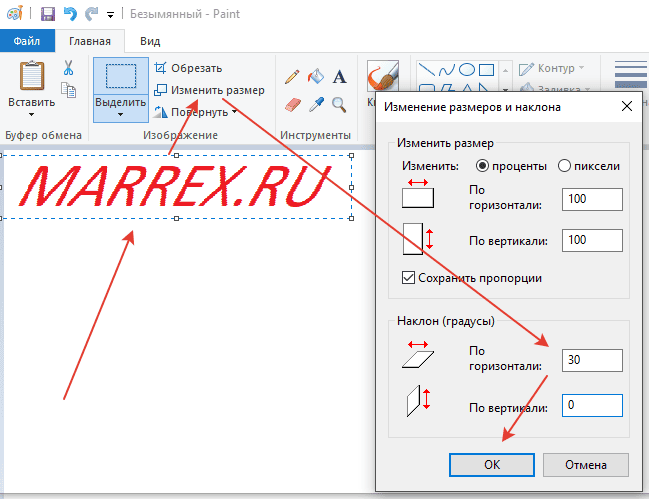The height and width of the screenshot is (499, 649).
Task: Select the Eraser tool
Action: [293, 105]
